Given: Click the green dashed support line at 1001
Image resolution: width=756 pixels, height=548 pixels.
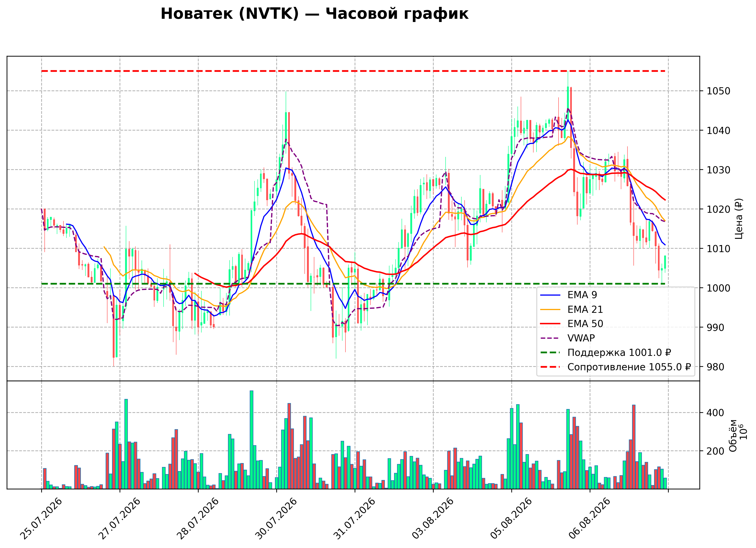Looking at the screenshot, I should coord(353,284).
